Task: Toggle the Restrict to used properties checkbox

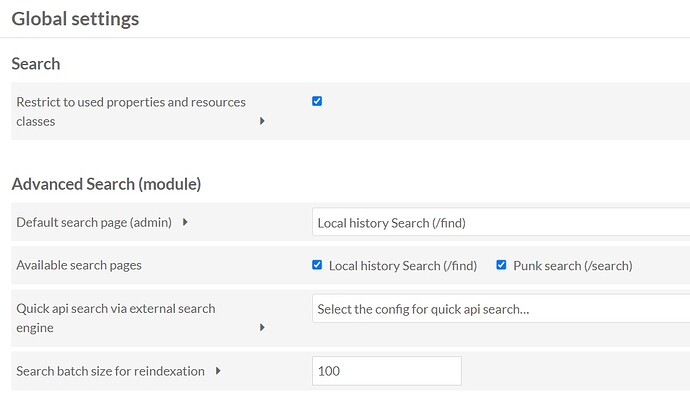Action: (317, 101)
